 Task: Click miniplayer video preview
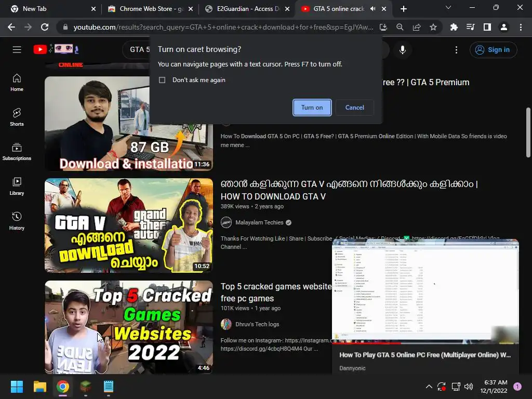point(425,291)
